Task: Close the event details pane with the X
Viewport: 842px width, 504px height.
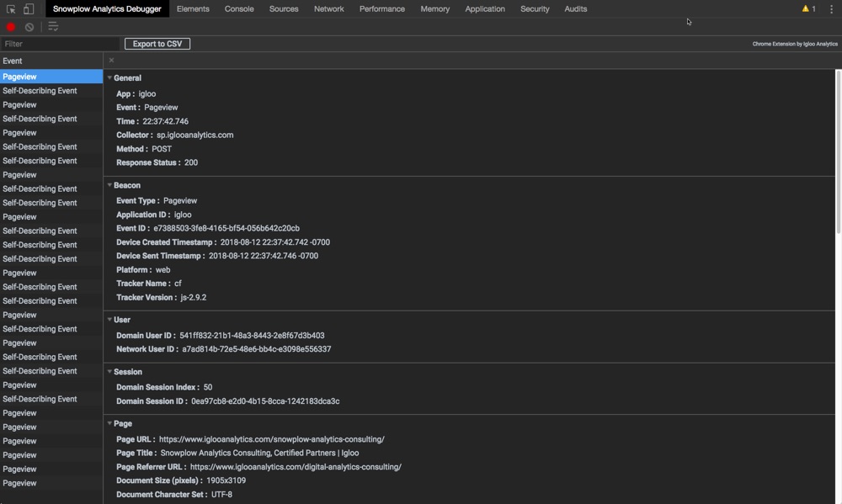Action: click(x=111, y=60)
